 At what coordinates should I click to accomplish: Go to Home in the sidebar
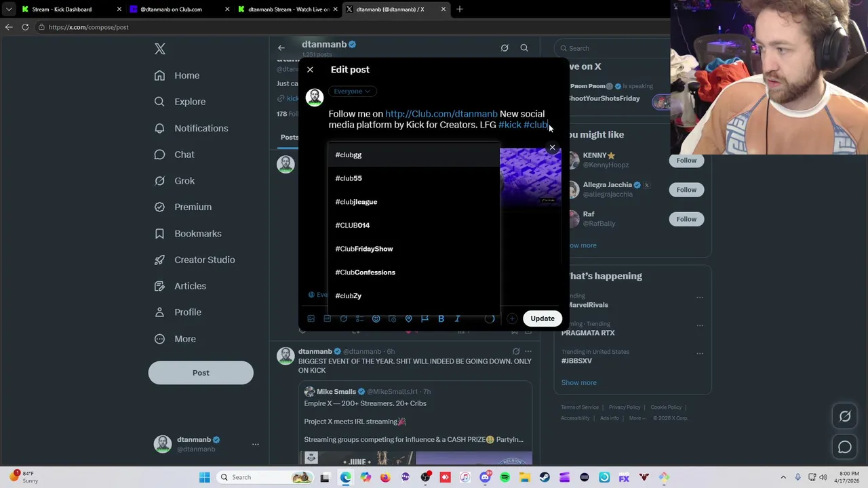(x=177, y=75)
